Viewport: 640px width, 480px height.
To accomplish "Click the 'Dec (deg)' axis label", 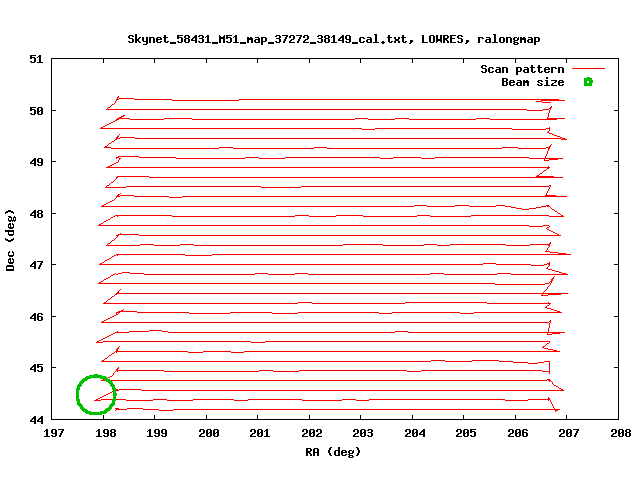I will pyautogui.click(x=10, y=240).
